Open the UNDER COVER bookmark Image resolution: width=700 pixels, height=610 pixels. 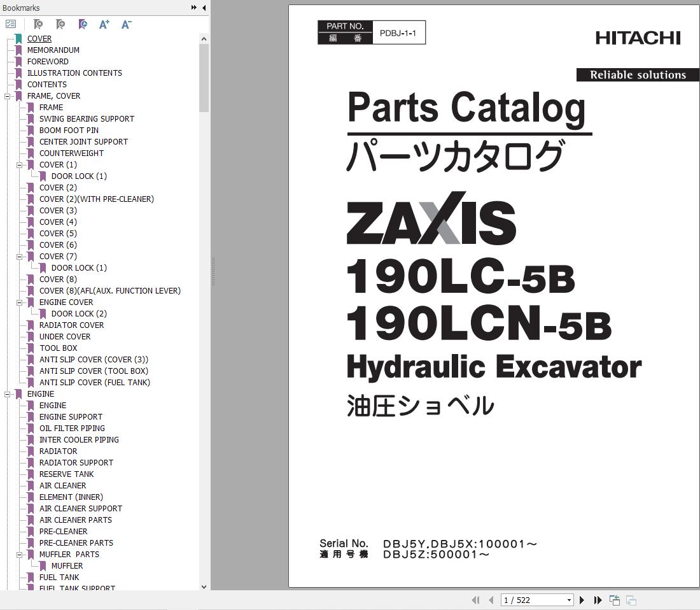coord(65,337)
